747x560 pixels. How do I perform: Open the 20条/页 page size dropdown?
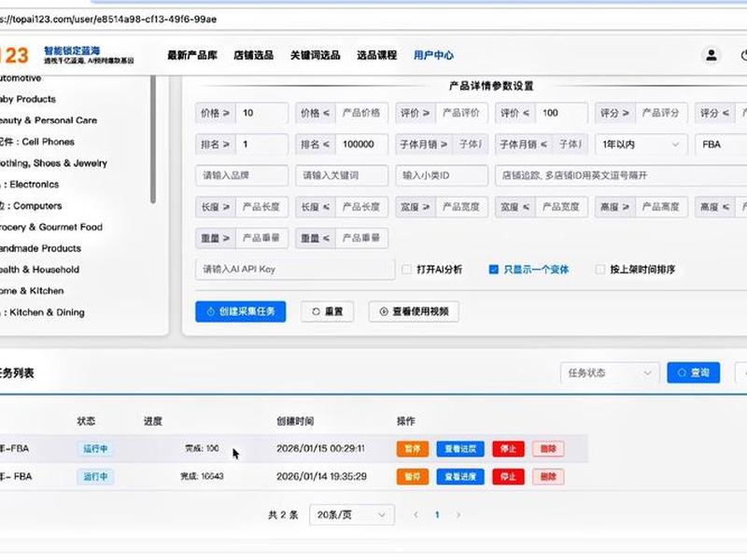352,515
